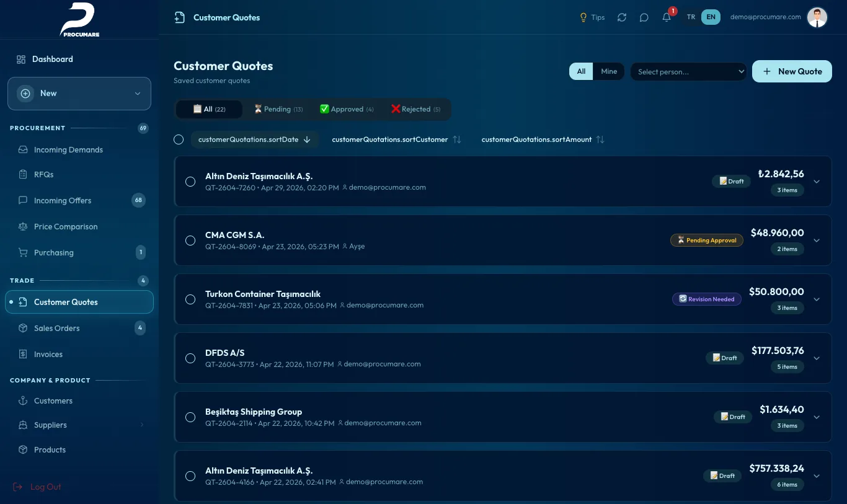847x504 pixels.
Task: Select the All (22) tab
Action: 209,109
